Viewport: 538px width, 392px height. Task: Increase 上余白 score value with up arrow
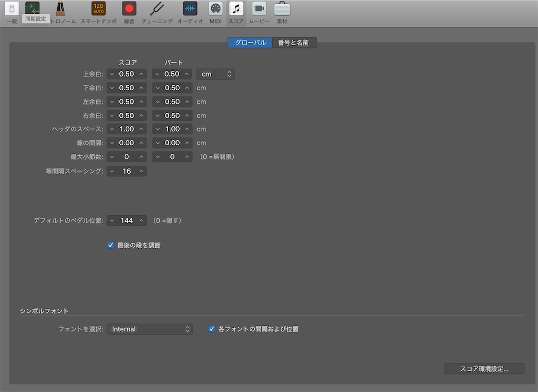pyautogui.click(x=141, y=74)
